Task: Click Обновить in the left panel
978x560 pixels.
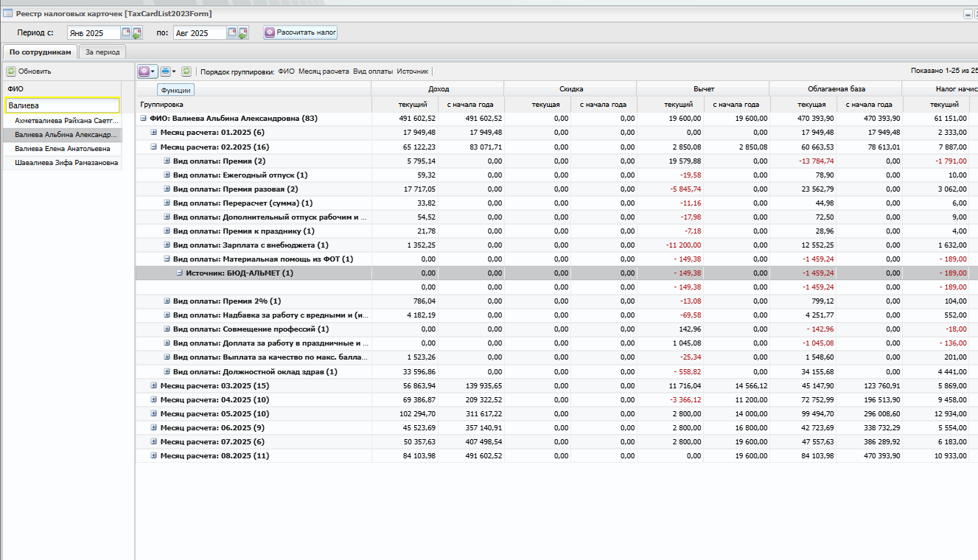Action: tap(29, 71)
